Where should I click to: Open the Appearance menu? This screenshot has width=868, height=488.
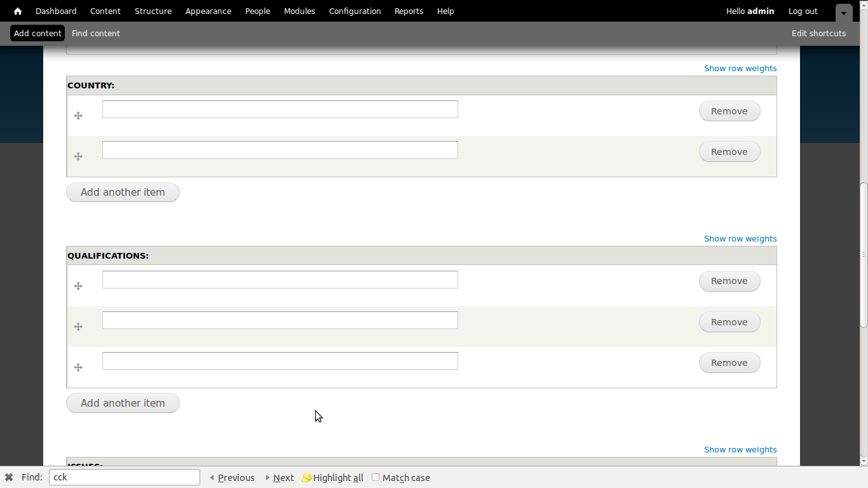(x=208, y=11)
